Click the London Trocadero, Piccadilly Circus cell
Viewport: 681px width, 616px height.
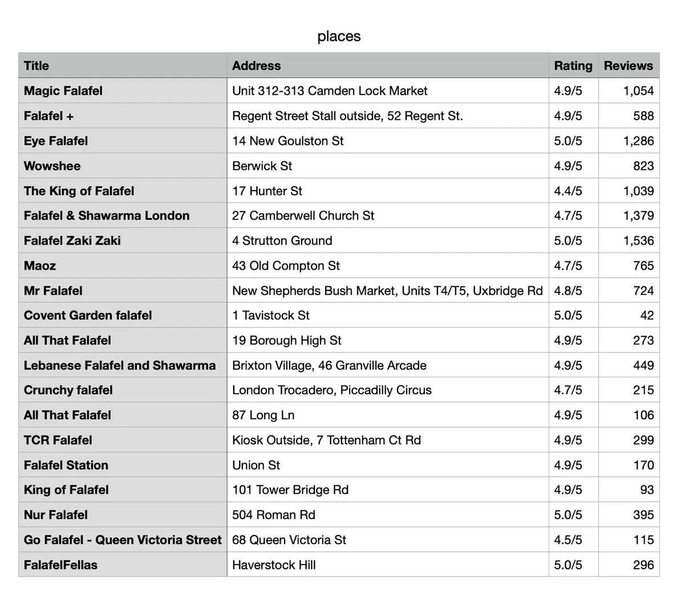point(388,390)
